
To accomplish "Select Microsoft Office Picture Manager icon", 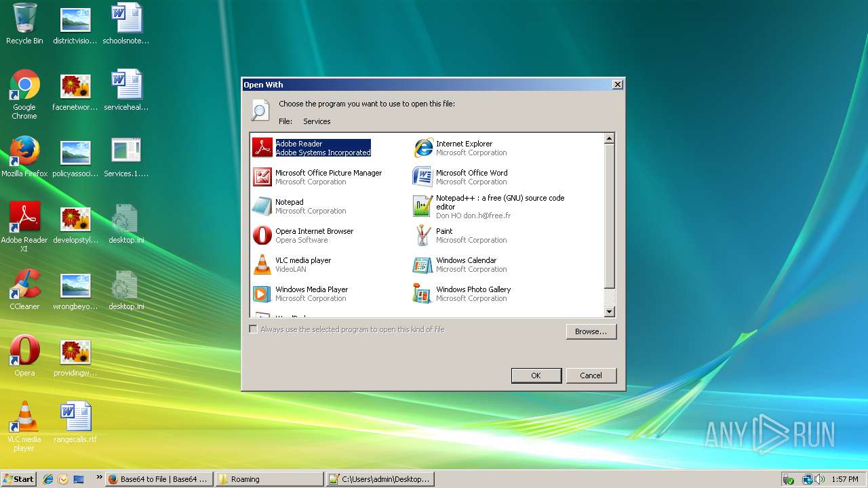I will (262, 177).
